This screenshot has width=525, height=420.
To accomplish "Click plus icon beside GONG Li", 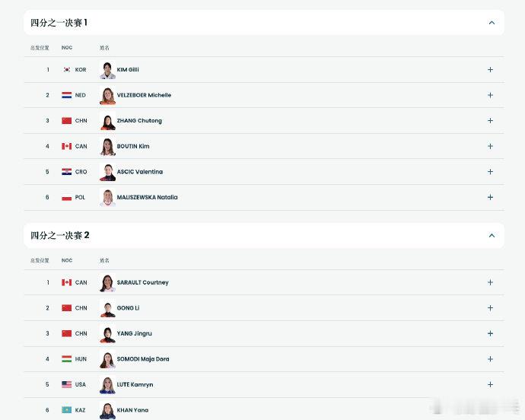I will click(x=490, y=308).
